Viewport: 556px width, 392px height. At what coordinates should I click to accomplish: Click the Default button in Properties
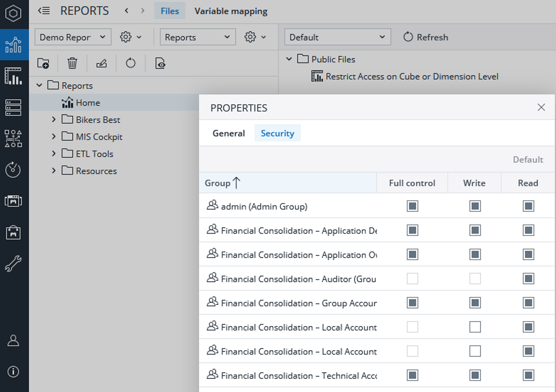point(528,159)
